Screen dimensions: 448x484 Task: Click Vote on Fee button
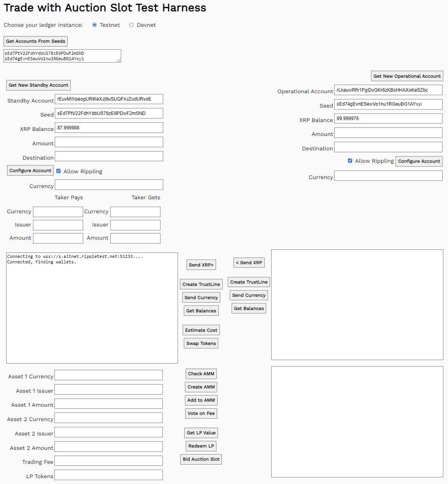pos(201,413)
